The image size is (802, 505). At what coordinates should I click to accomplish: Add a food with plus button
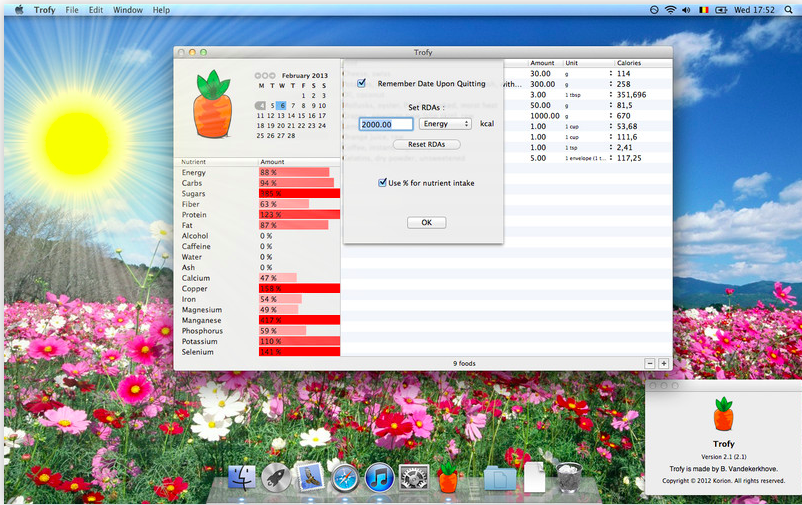point(663,363)
